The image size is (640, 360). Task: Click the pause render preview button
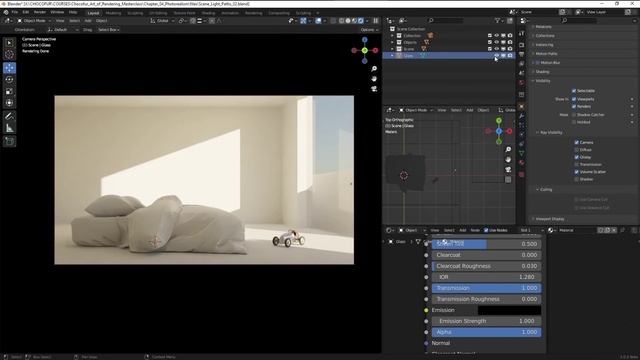[x=376, y=20]
